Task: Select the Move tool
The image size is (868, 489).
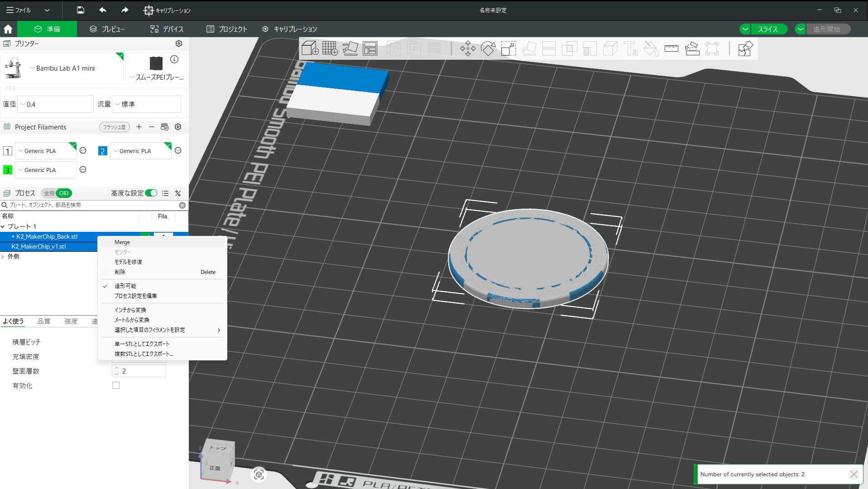Action: click(x=468, y=48)
